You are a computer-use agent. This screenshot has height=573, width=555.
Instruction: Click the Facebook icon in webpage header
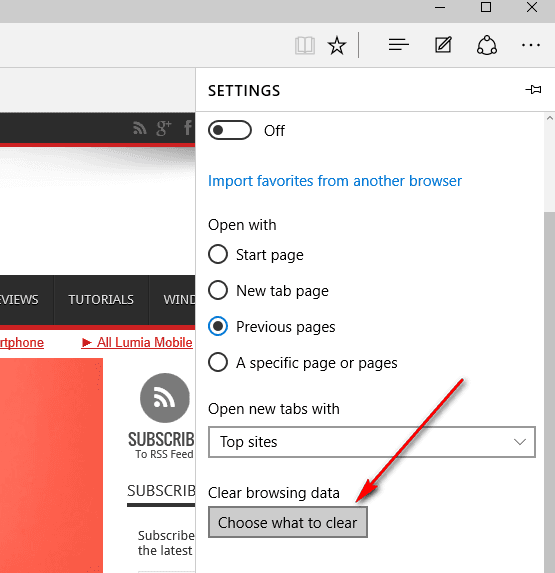(187, 128)
